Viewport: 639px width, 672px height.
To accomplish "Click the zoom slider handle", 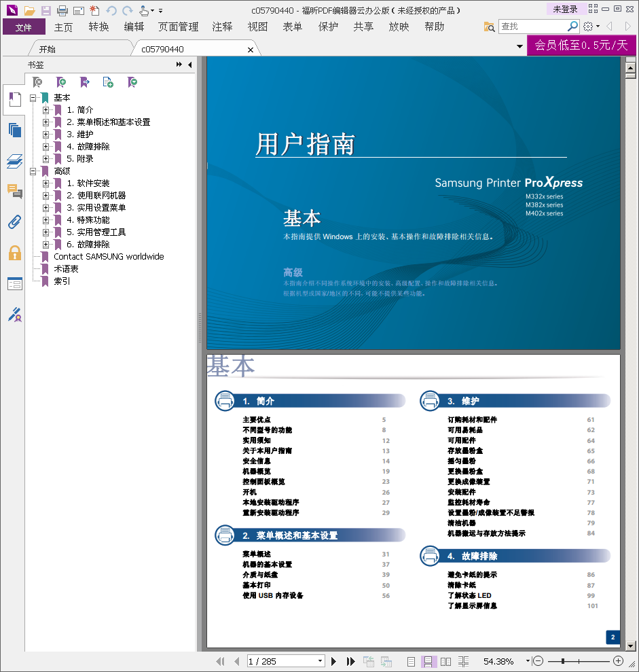I will (x=563, y=661).
